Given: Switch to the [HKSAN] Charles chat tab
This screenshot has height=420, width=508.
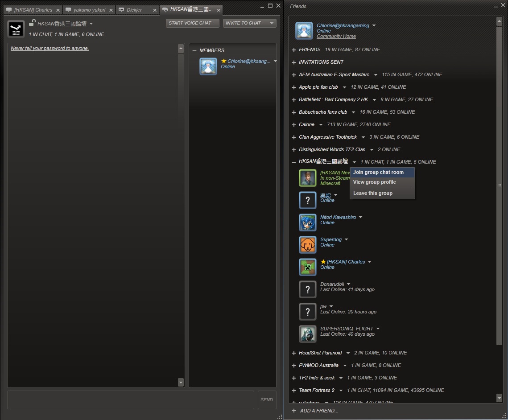Looking at the screenshot, I should coord(33,10).
